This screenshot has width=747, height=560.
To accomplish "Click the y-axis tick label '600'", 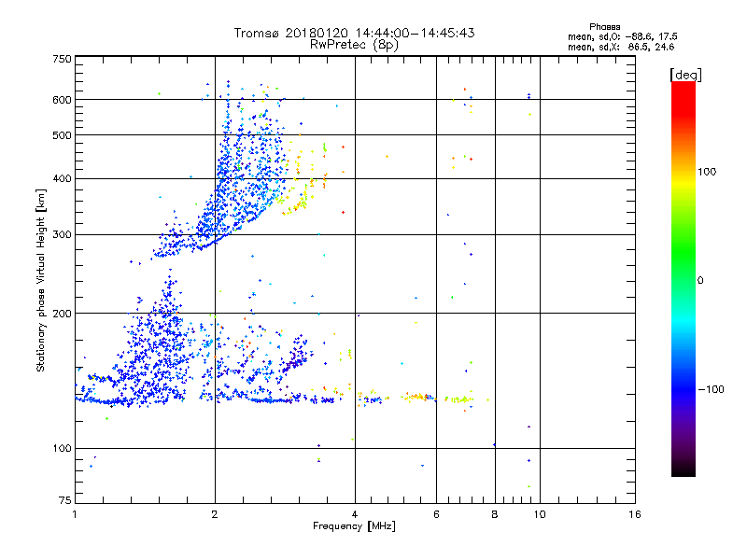I will click(62, 100).
